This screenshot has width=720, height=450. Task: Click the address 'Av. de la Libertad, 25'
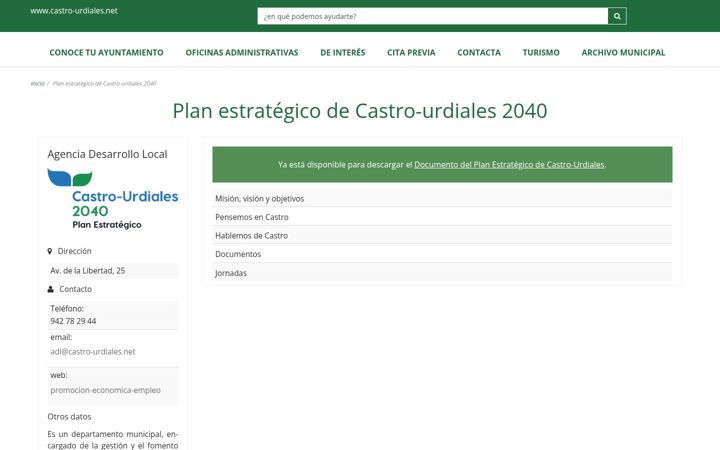point(88,270)
